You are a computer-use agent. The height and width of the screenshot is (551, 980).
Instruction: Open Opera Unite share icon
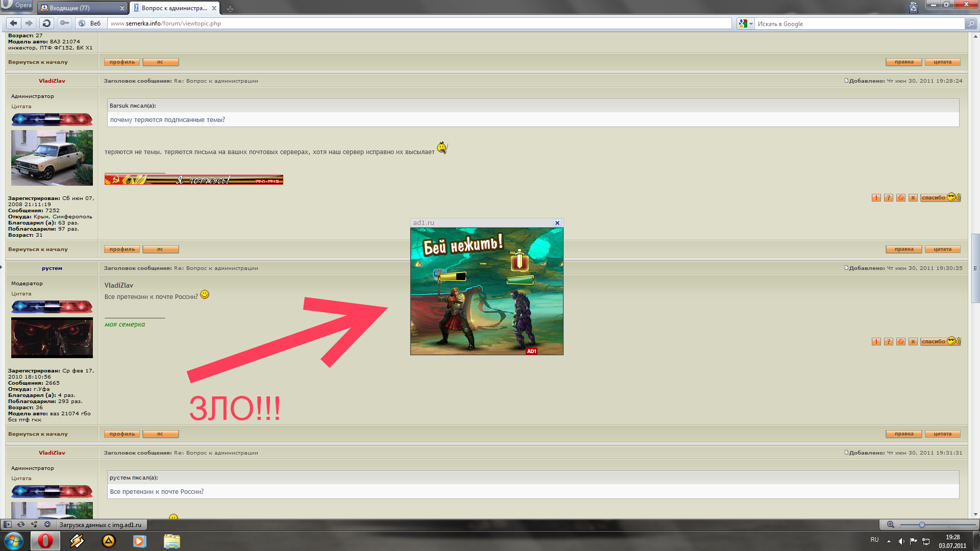pyautogui.click(x=34, y=524)
